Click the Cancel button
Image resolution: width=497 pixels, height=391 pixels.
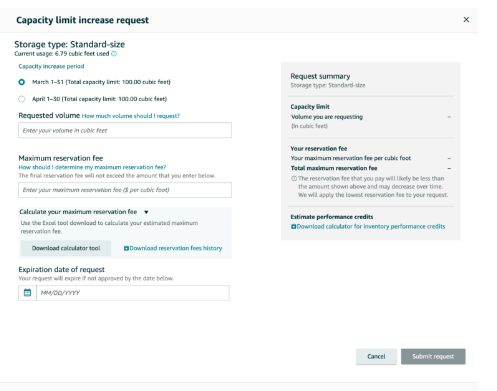(376, 357)
